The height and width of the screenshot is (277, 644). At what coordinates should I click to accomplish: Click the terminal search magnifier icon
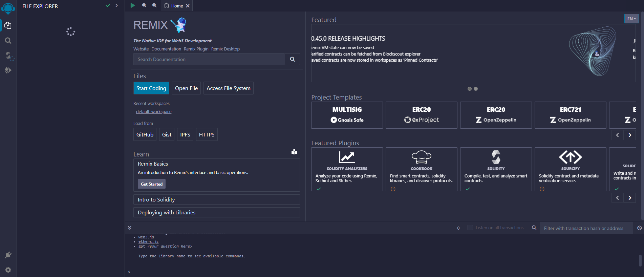[534, 228]
